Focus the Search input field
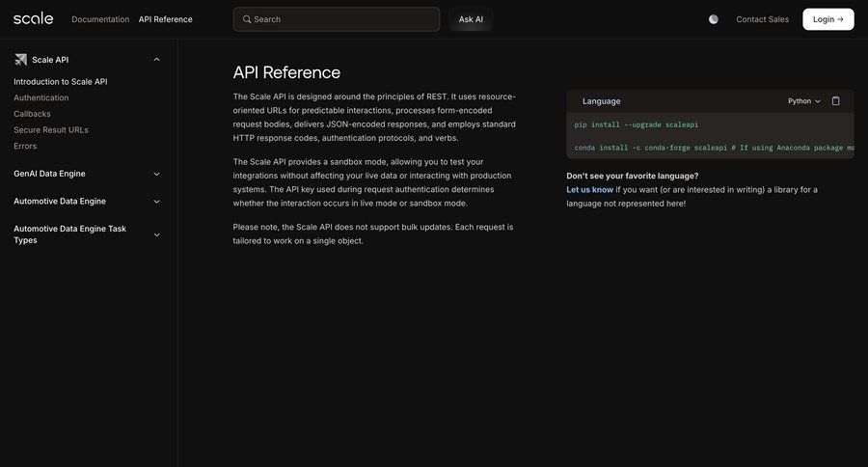The height and width of the screenshot is (467, 868). coord(342,19)
